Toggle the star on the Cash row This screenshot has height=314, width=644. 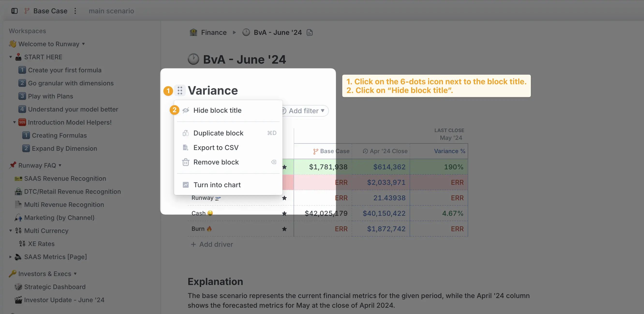pyautogui.click(x=284, y=214)
